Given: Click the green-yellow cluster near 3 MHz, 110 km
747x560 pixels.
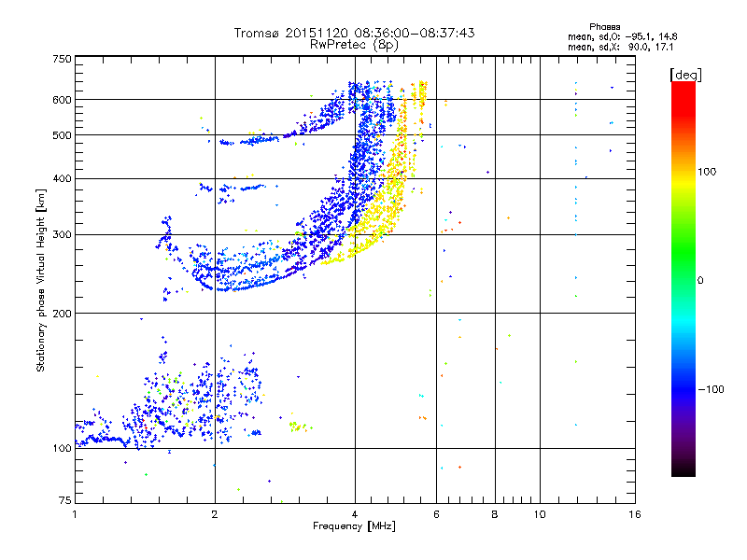Looking at the screenshot, I should click(299, 427).
